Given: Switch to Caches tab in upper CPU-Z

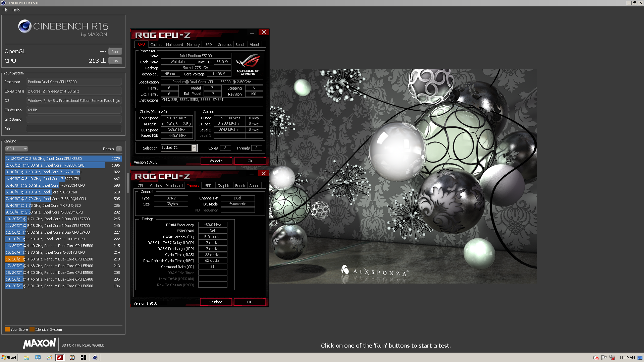Looking at the screenshot, I should pos(156,45).
